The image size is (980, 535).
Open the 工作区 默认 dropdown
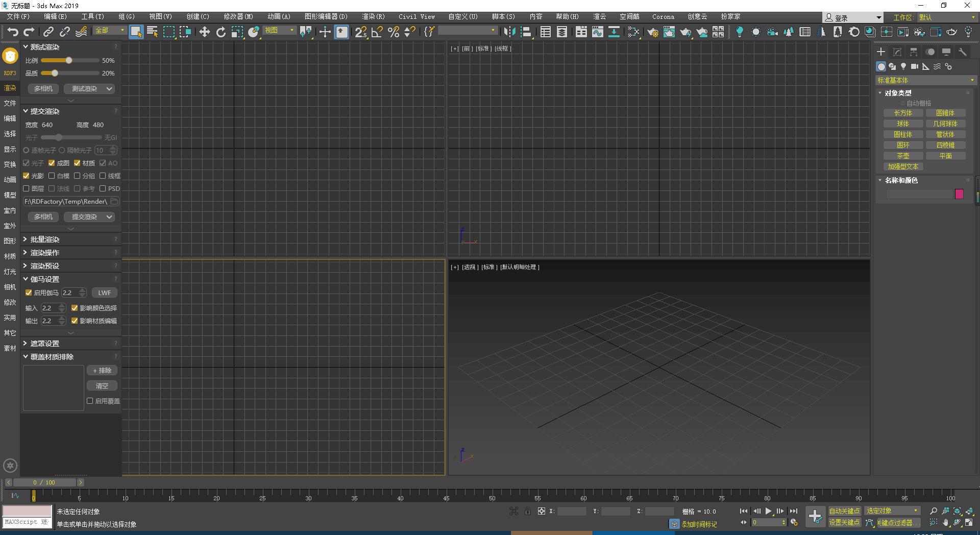pos(946,17)
